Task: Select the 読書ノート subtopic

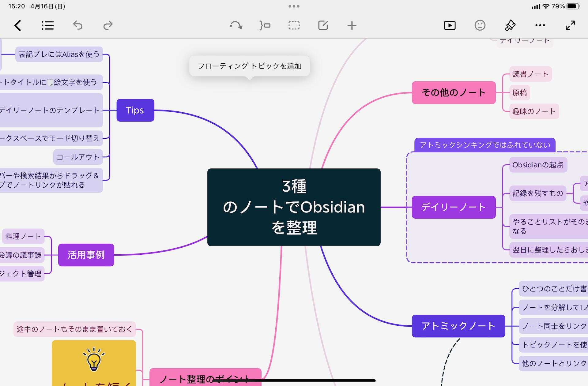Action: coord(530,74)
